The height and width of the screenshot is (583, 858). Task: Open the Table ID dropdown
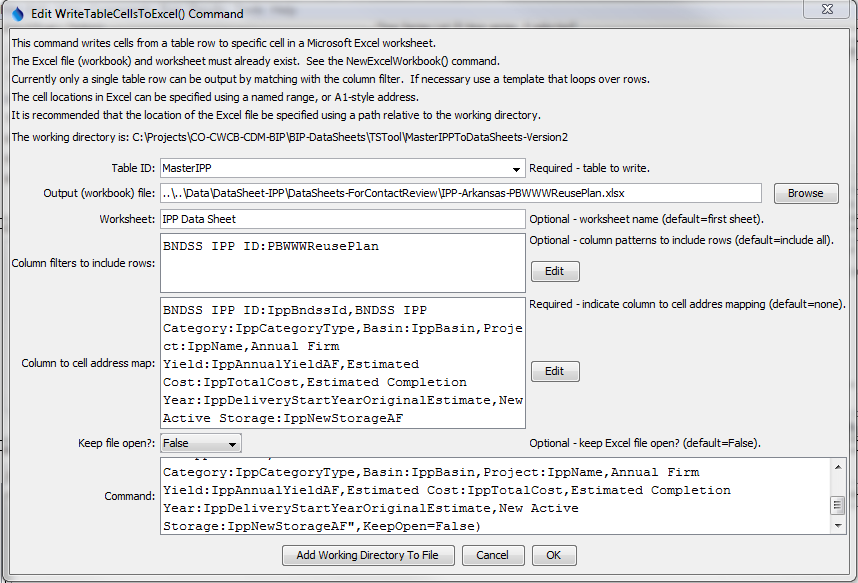(x=516, y=169)
